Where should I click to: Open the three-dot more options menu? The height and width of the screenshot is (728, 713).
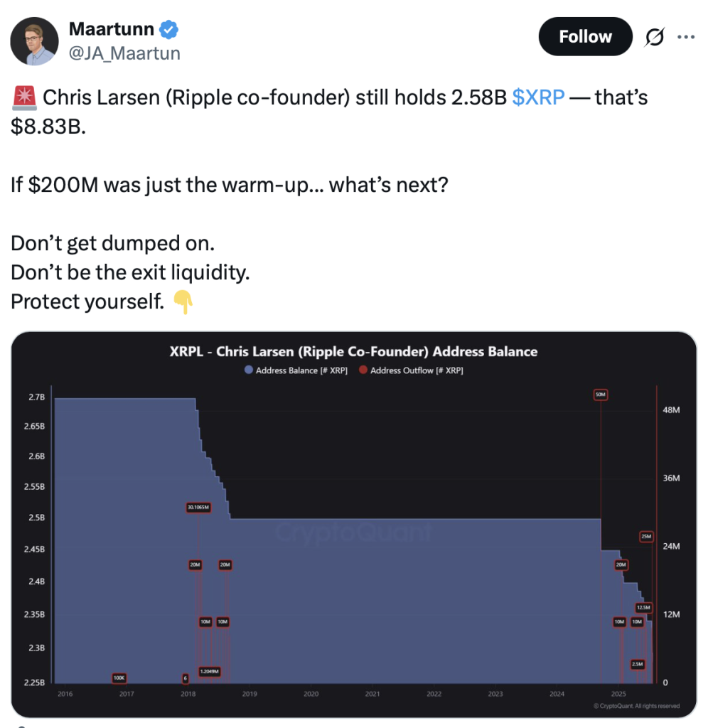[x=686, y=37]
